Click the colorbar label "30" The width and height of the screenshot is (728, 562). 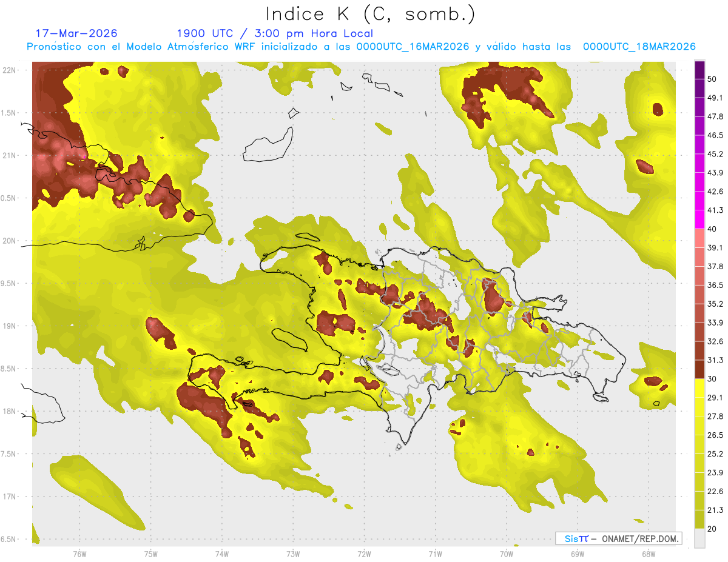[712, 379]
